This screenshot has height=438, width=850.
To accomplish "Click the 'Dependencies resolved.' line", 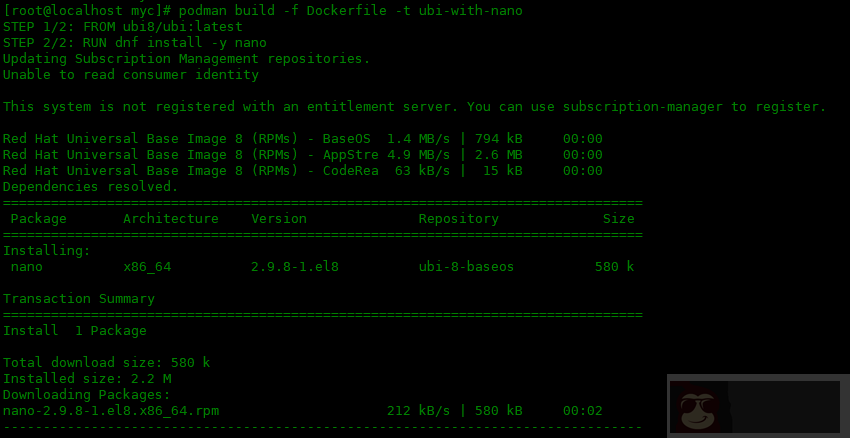I will 90,187.
